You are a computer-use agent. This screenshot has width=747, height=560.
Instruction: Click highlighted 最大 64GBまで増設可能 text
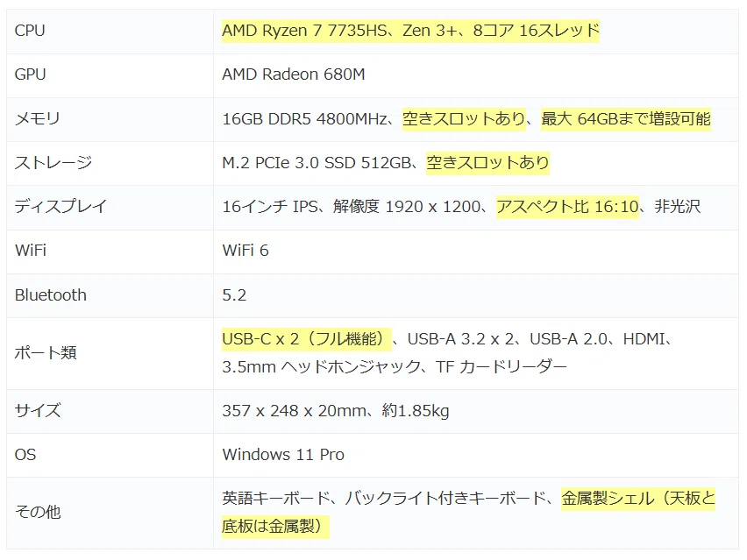[x=625, y=118]
